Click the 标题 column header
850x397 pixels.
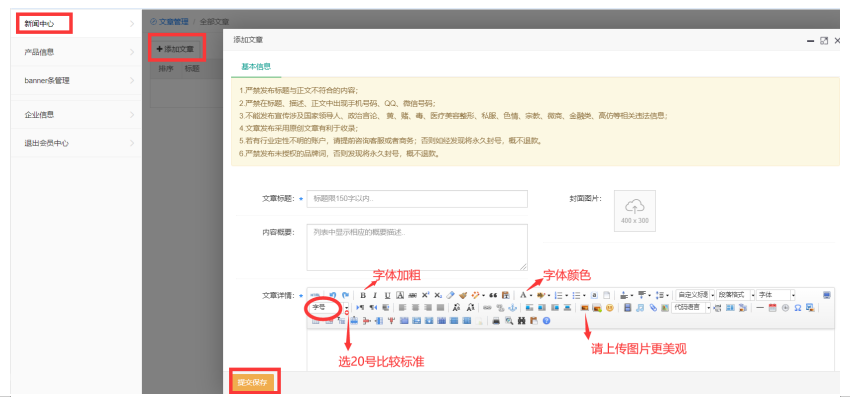[192, 69]
